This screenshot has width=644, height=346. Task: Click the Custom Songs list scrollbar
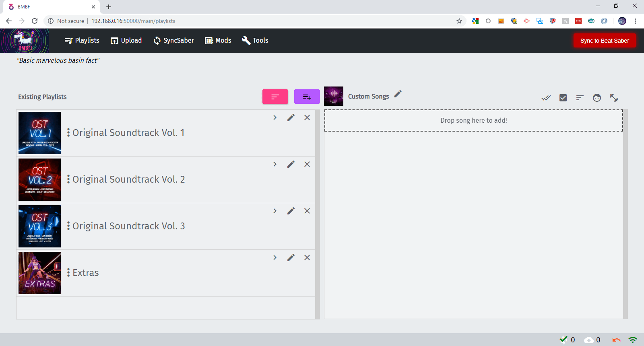[625, 214]
